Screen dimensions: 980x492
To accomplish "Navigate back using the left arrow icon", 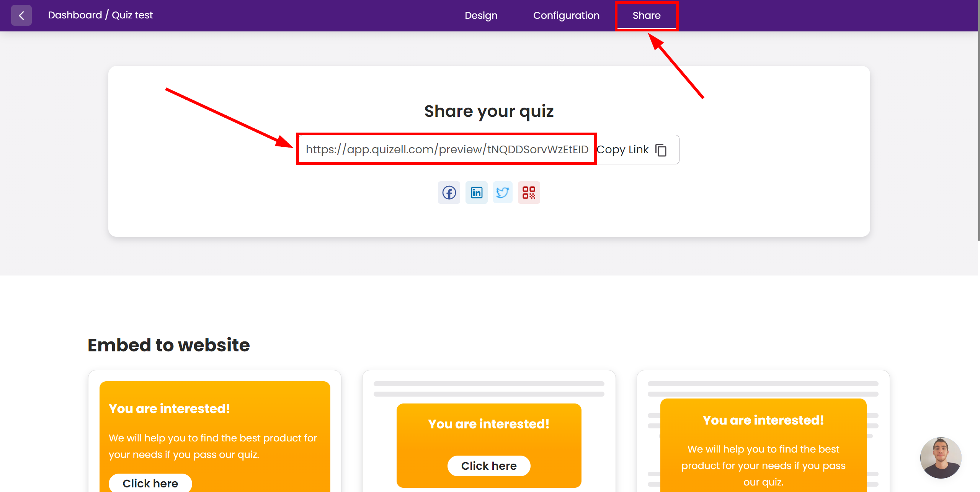I will coord(21,16).
